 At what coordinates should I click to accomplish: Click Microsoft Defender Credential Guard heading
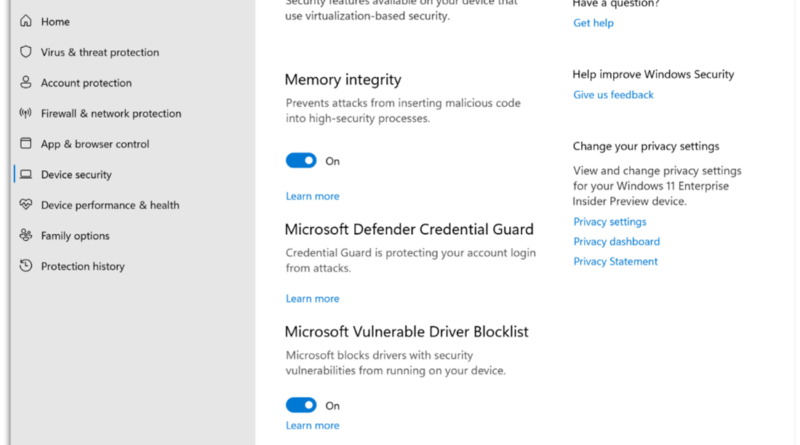[409, 229]
